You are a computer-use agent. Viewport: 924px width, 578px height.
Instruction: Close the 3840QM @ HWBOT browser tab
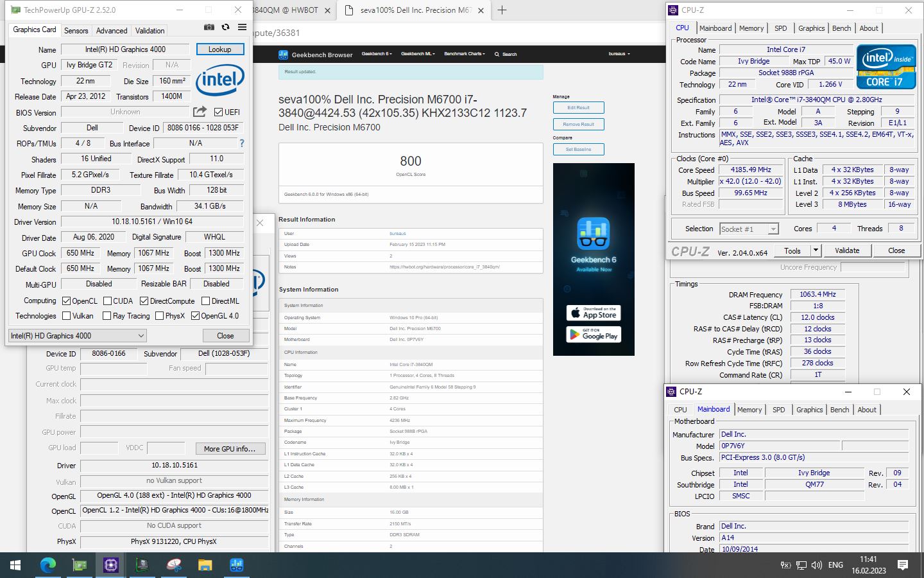point(327,10)
